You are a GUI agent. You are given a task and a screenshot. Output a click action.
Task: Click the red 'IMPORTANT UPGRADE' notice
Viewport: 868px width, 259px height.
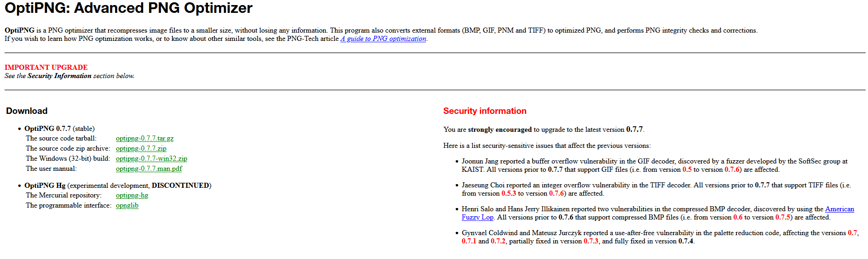pyautogui.click(x=46, y=67)
